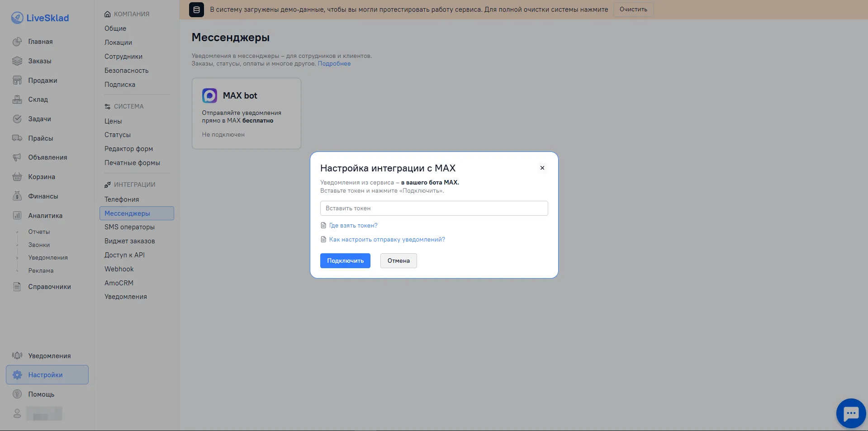Screen dimensions: 868x431
Task: Open Объявления via its megaphone icon
Action: pos(17,157)
